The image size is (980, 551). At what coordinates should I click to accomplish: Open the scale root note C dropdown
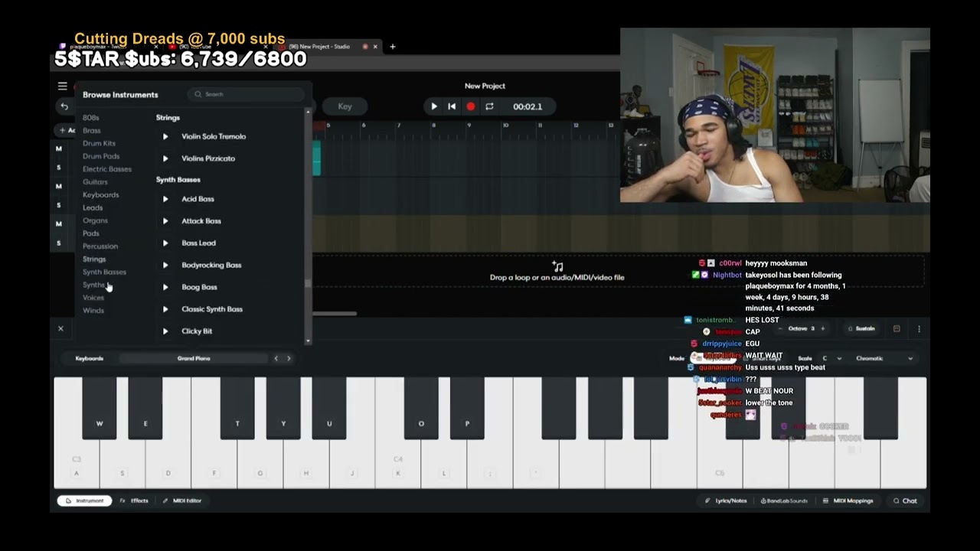(x=832, y=358)
